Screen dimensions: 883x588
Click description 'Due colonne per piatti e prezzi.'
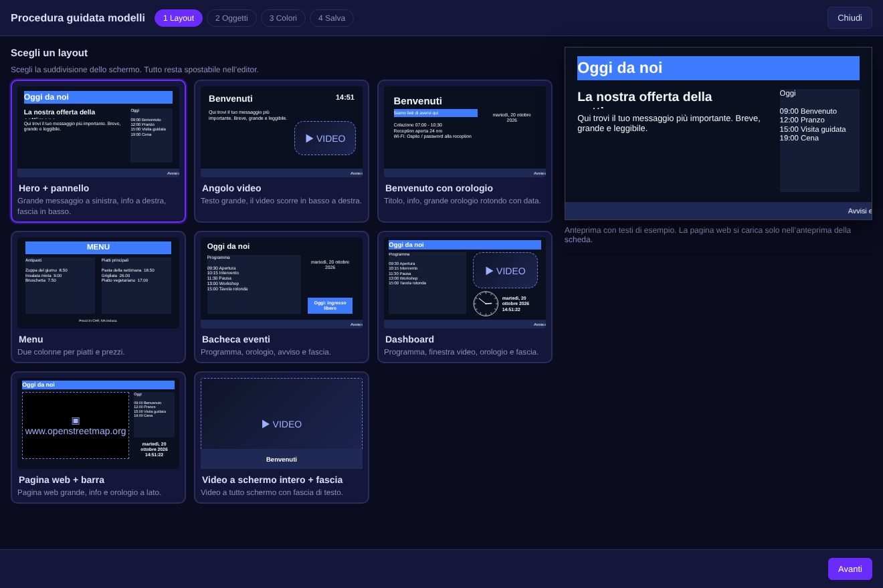71,352
